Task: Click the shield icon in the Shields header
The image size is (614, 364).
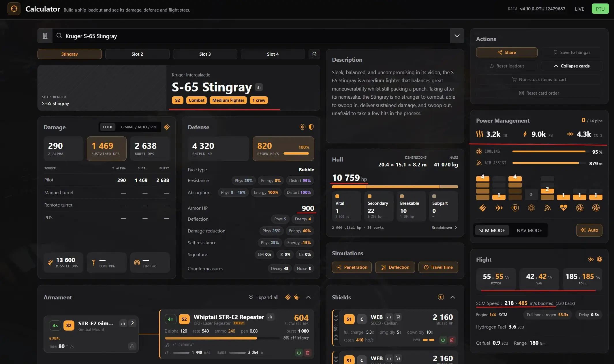Action: 441,297
